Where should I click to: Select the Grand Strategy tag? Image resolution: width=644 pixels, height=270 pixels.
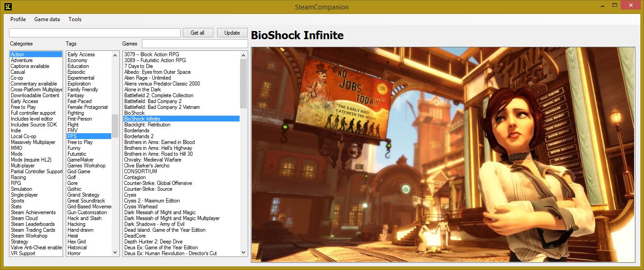pyautogui.click(x=89, y=195)
